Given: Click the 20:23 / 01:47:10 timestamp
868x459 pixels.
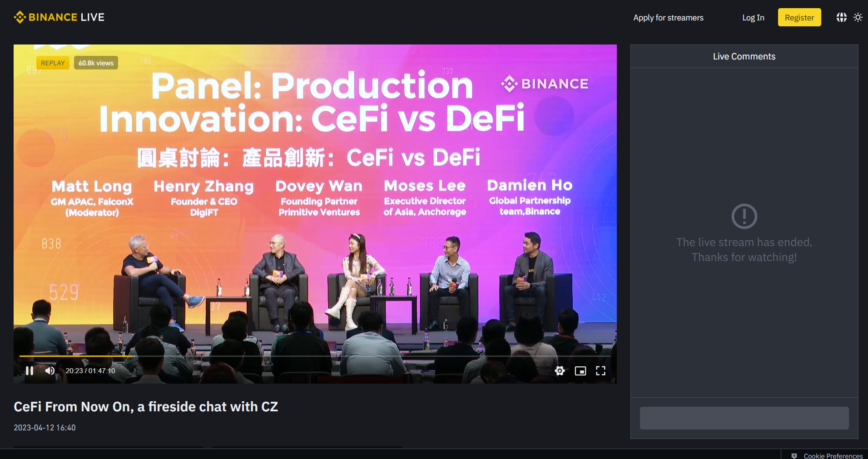Looking at the screenshot, I should [x=90, y=371].
